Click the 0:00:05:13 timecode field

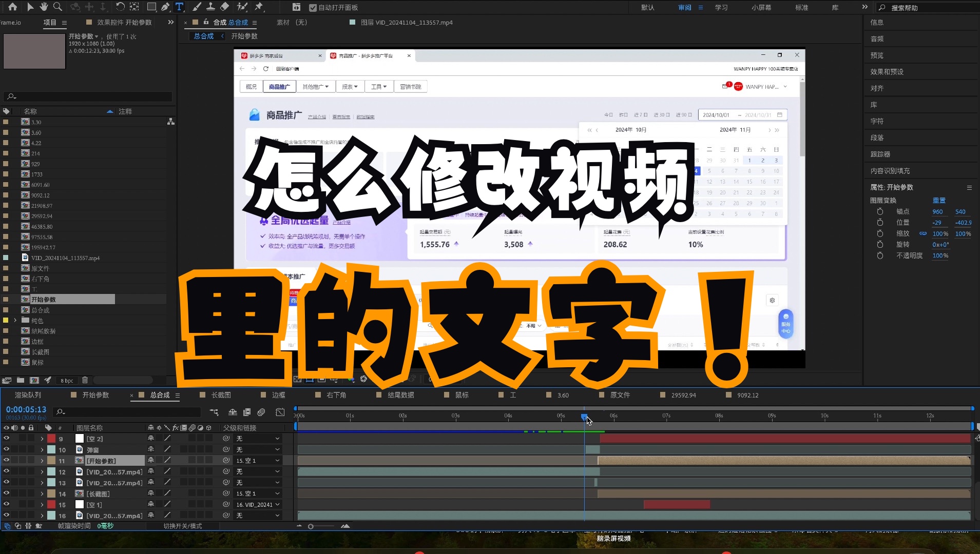click(26, 409)
